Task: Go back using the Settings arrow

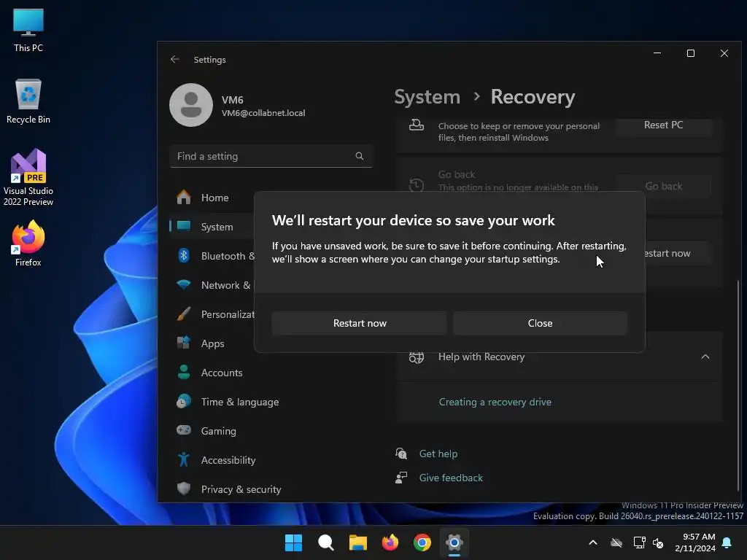Action: click(175, 60)
